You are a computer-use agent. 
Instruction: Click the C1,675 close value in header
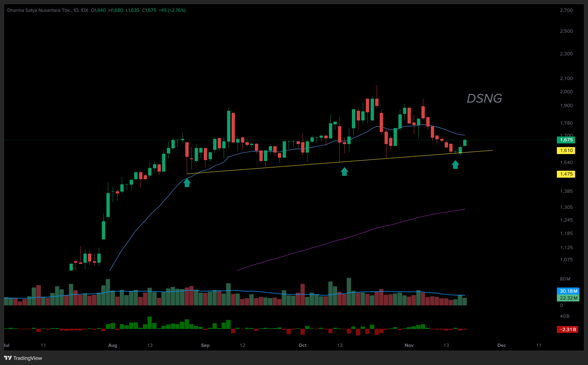[x=149, y=10]
